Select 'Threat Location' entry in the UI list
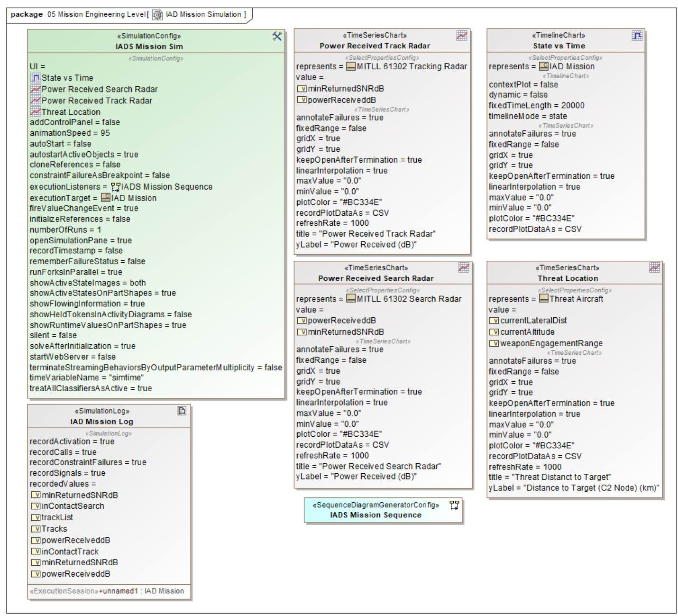Screen dimensions: 678x616 click(x=71, y=112)
